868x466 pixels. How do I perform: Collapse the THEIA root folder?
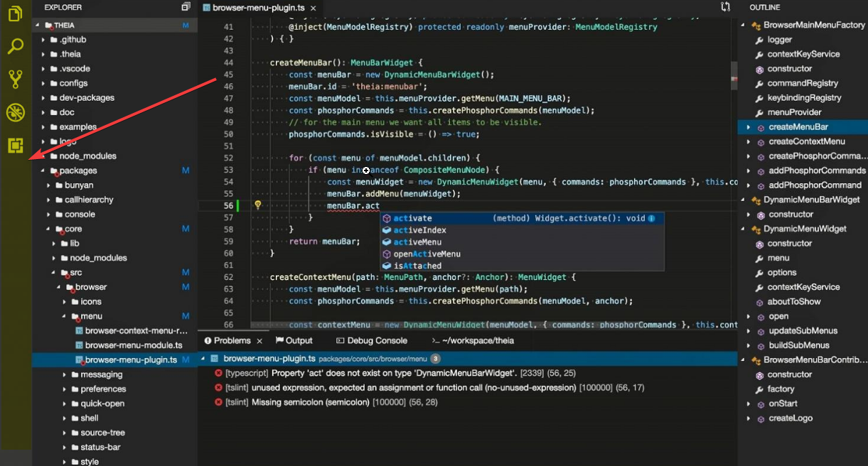[x=37, y=25]
